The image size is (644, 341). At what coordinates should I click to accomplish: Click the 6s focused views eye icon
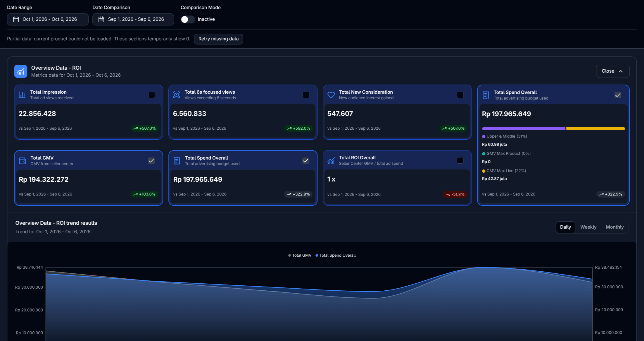176,95
